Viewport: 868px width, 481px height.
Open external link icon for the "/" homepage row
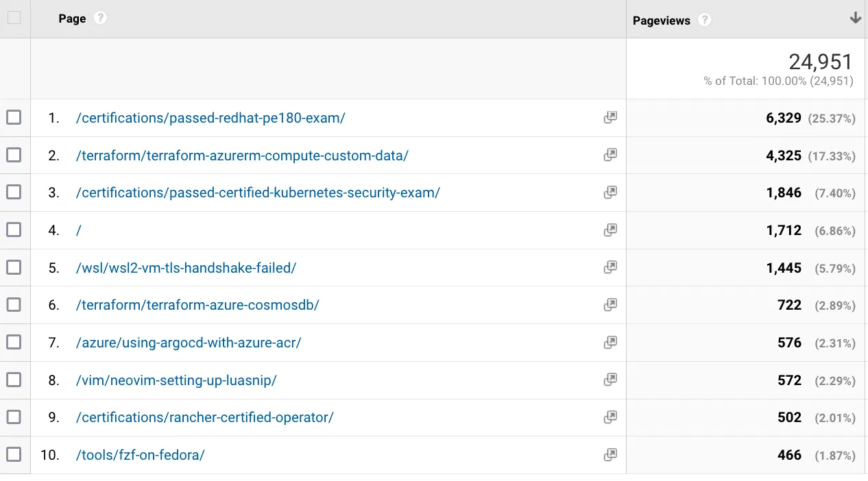610,230
